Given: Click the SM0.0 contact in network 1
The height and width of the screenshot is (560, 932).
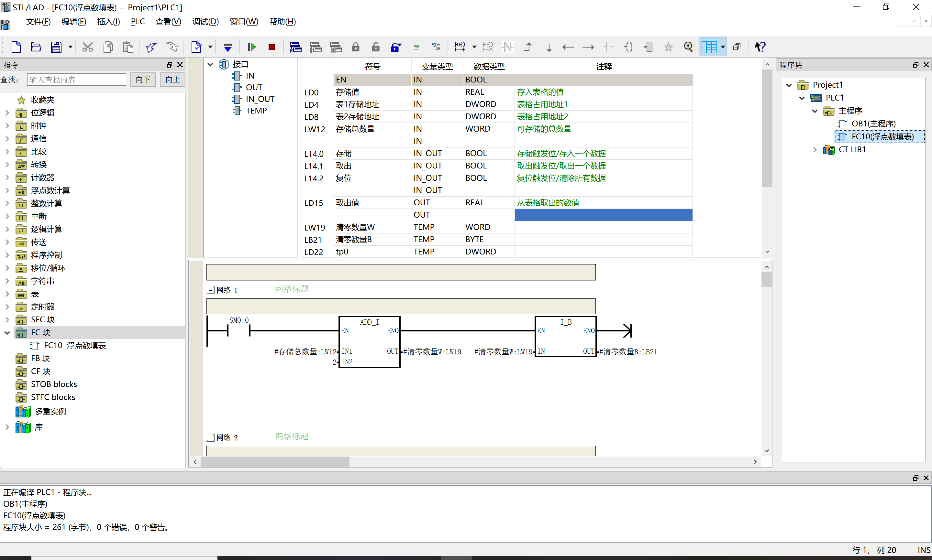Looking at the screenshot, I should pyautogui.click(x=239, y=330).
